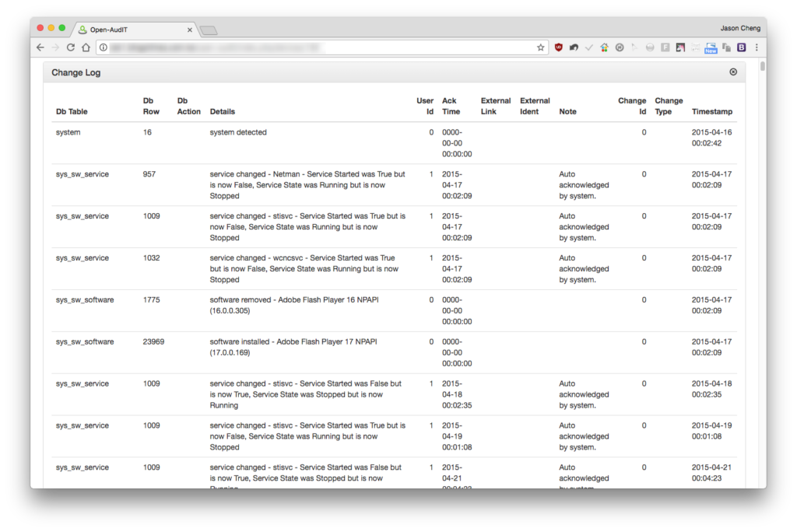The image size is (797, 532).
Task: Bookmark this page with the star icon
Action: click(540, 47)
